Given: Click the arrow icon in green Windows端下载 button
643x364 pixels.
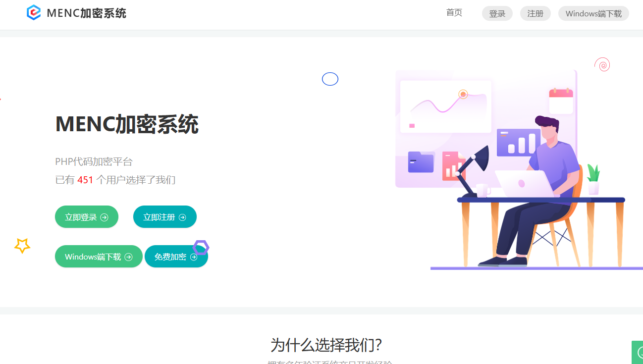Looking at the screenshot, I should (x=128, y=257).
